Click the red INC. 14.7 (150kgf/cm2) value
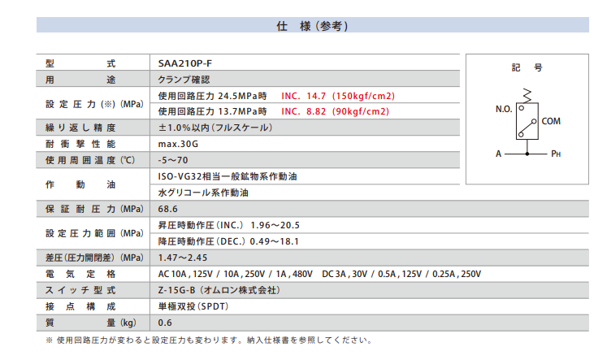This screenshot has height=364, width=607. tap(335, 95)
